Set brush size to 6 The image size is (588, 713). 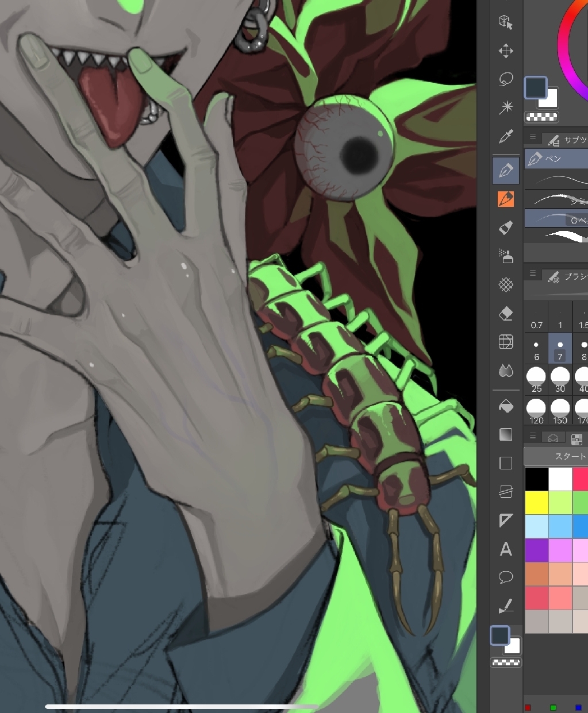536,349
